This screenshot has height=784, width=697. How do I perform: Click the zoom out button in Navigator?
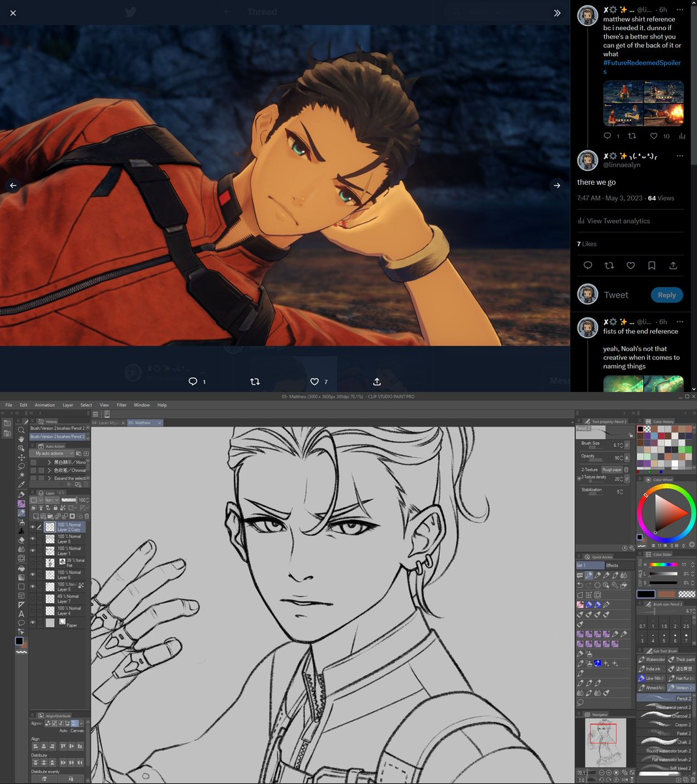602,773
